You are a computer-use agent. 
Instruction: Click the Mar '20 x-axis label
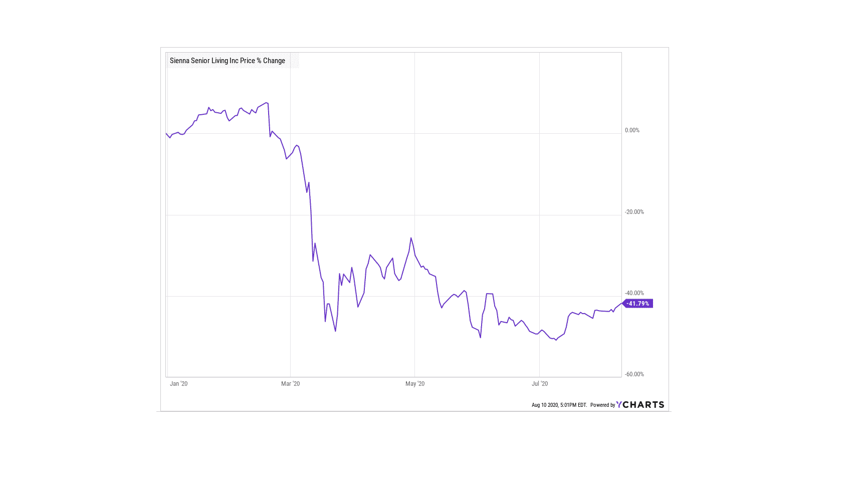290,384
